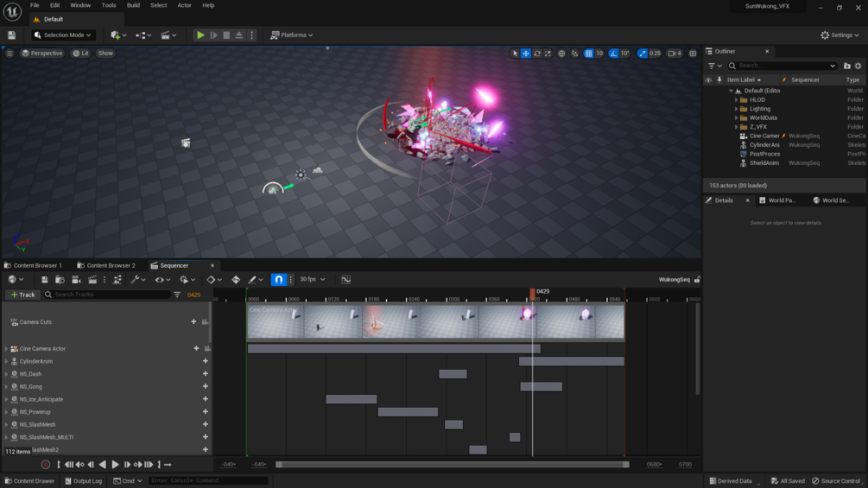Expand the Lighting folder
This screenshot has height=488, width=868.
[x=736, y=109]
